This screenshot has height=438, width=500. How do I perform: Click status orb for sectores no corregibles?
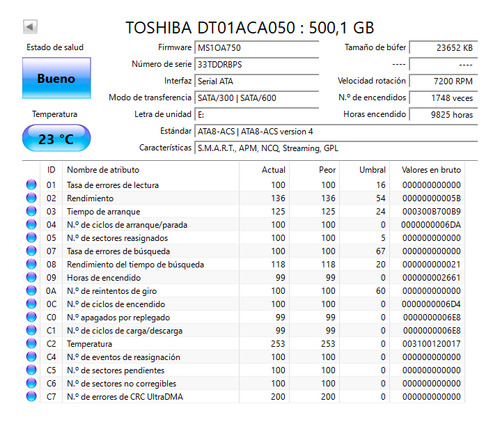click(x=31, y=383)
